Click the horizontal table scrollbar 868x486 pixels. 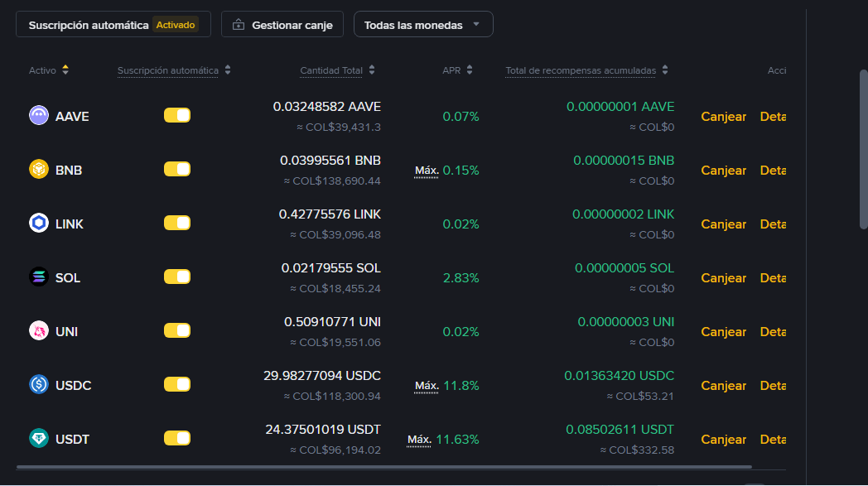(384, 467)
